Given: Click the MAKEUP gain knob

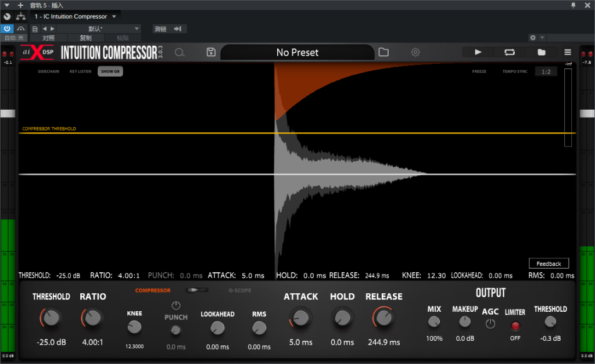Looking at the screenshot, I should [x=465, y=322].
